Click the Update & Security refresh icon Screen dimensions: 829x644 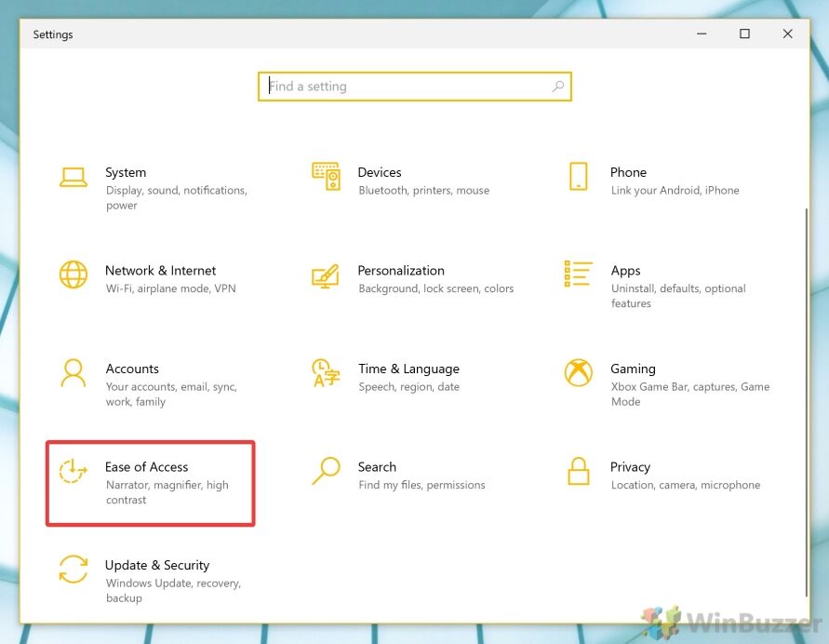pyautogui.click(x=74, y=569)
